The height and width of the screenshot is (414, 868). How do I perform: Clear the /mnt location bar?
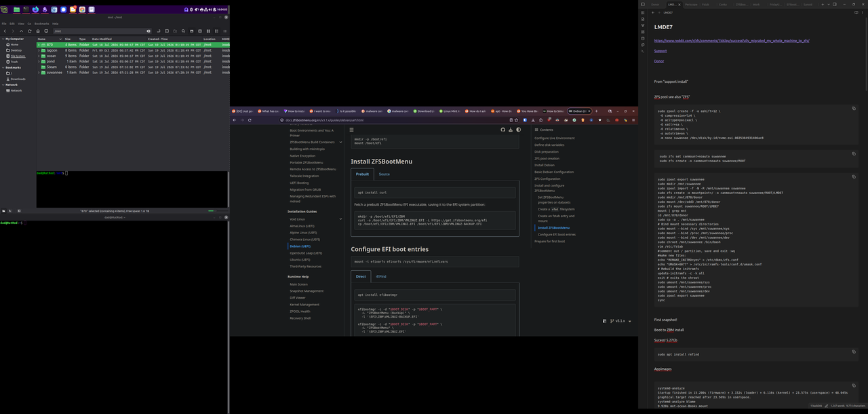[x=149, y=31]
